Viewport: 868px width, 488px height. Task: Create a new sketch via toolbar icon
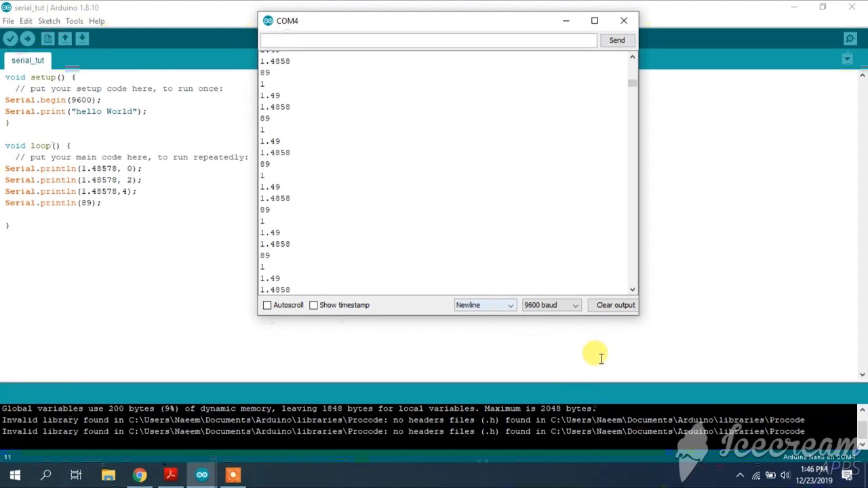tap(47, 39)
